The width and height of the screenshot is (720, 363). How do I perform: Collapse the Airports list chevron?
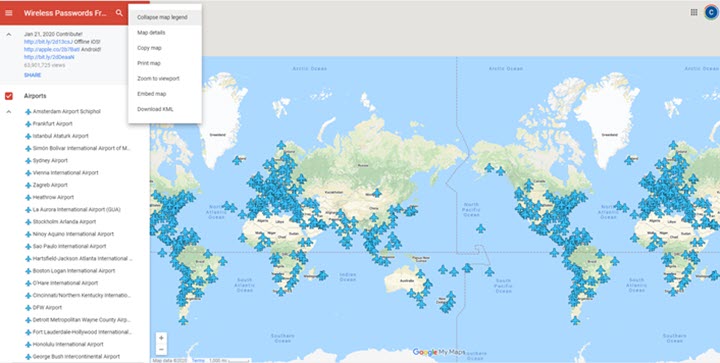click(9, 112)
